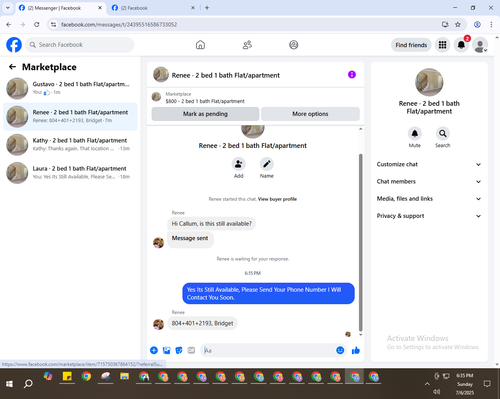Open the Groups/profile circle icon in top navigation
Viewport: 500px width, 399px height.
(x=294, y=45)
